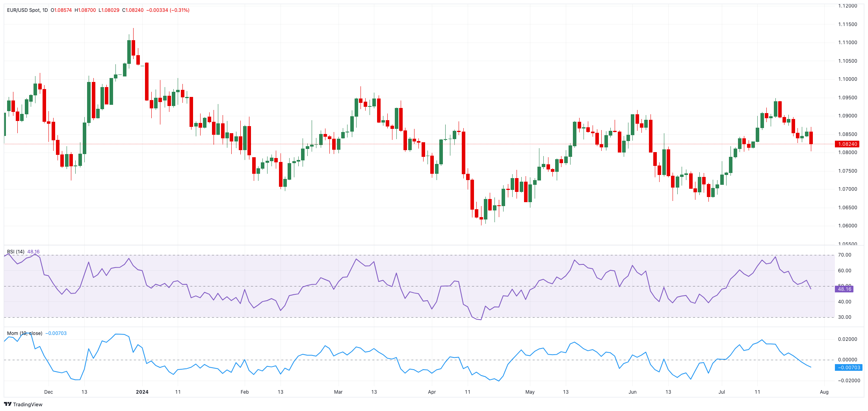Image resolution: width=868 pixels, height=411 pixels.
Task: Click the 0.02000 momentum scale label
Action: [848, 339]
